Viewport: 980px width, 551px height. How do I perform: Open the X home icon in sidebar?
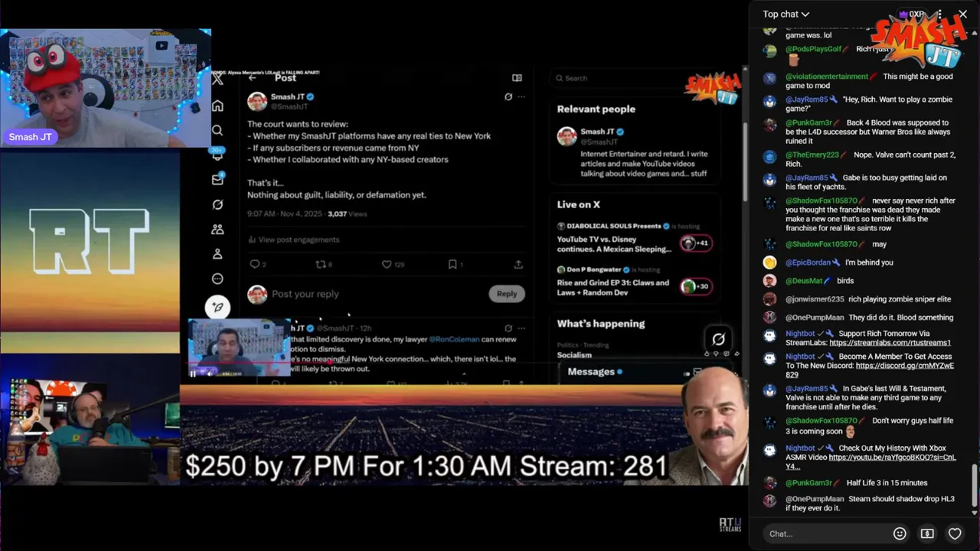tap(217, 106)
